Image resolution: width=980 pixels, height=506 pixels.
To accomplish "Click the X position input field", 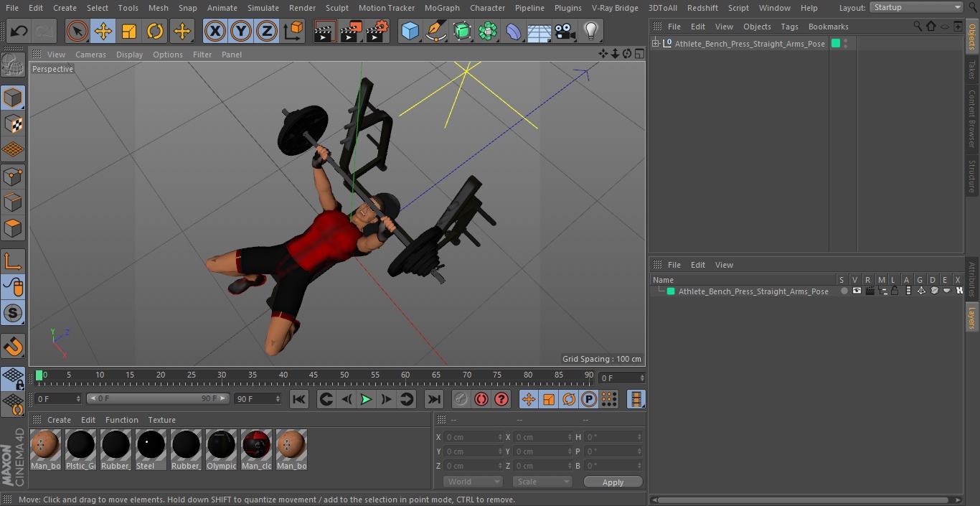I will coord(473,437).
